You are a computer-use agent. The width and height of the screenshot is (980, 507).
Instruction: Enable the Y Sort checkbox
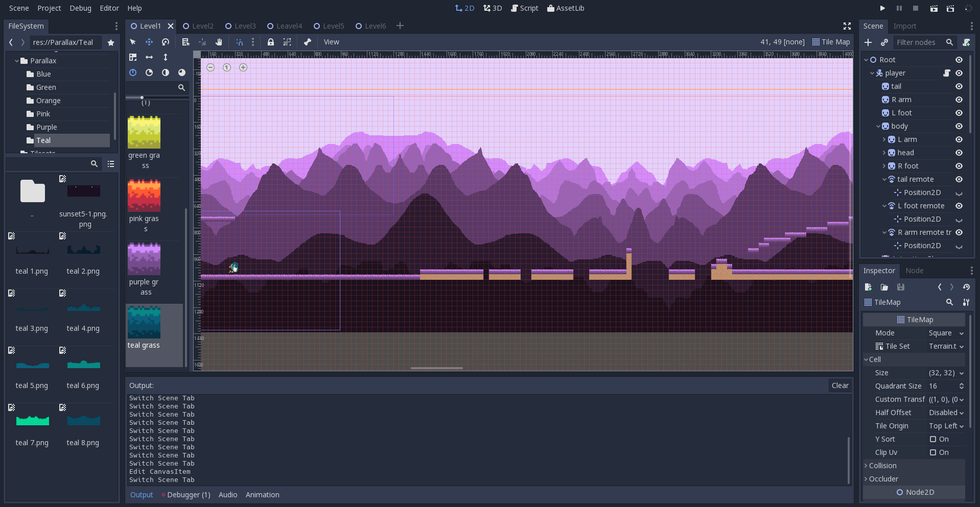(933, 439)
